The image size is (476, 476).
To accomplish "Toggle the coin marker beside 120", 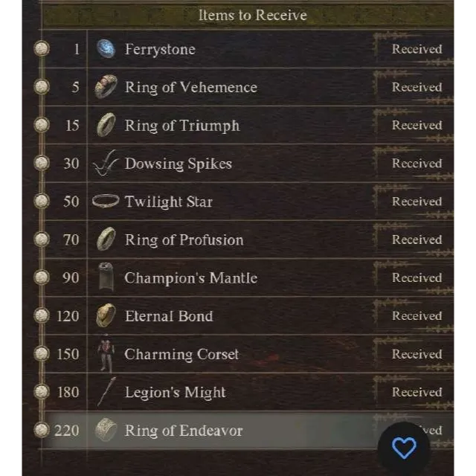I will pyautogui.click(x=42, y=316).
